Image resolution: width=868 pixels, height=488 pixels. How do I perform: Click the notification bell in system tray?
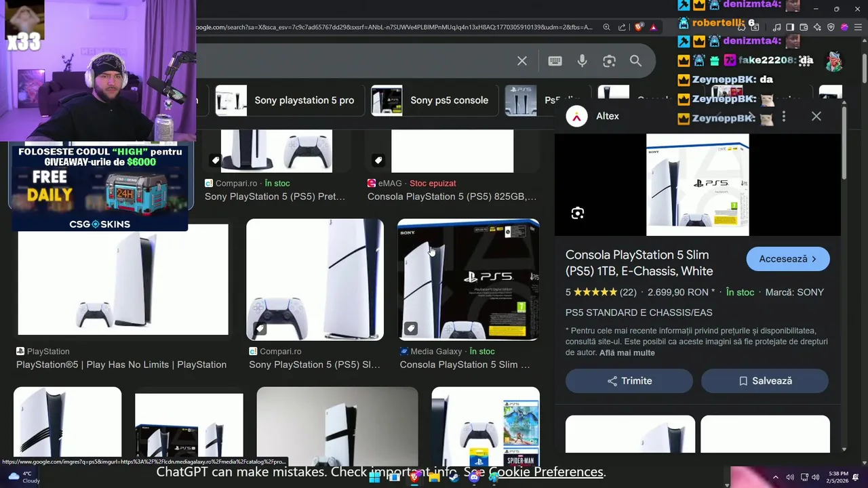(856, 477)
